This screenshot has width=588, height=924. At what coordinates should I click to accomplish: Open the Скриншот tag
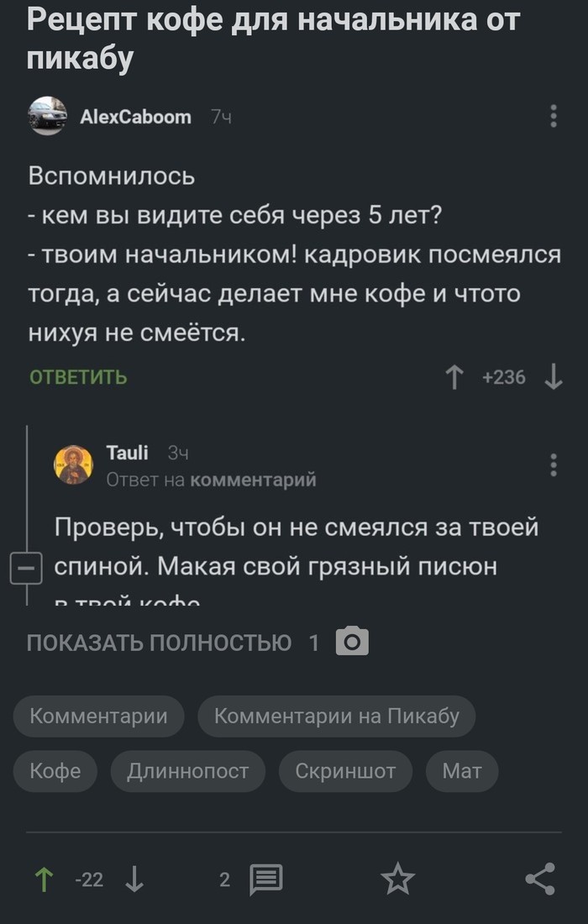point(345,771)
